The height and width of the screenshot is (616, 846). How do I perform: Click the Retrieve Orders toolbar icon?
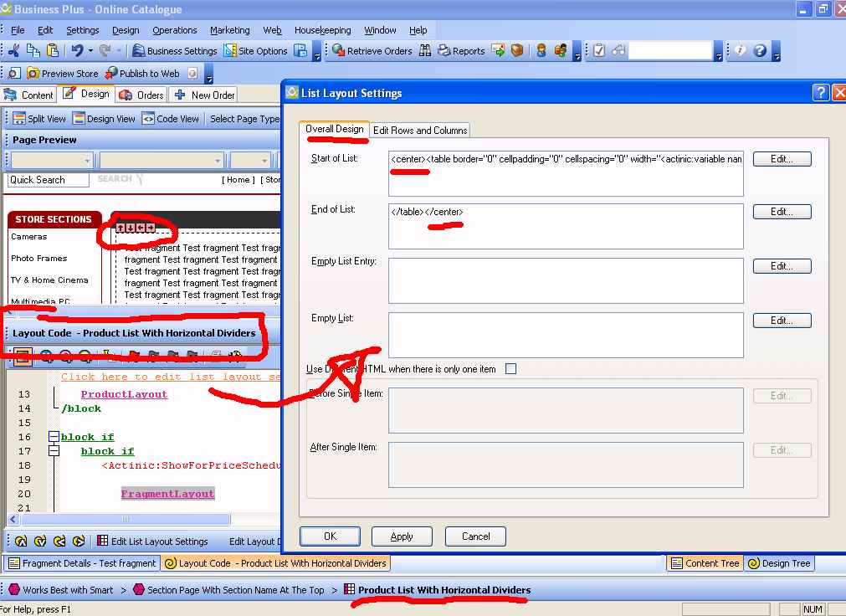click(339, 51)
